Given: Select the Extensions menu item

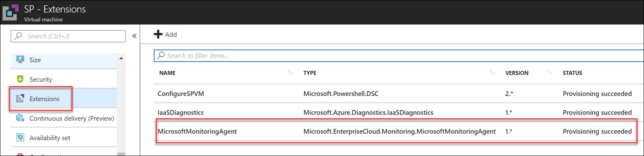Looking at the screenshot, I should coord(64,99).
